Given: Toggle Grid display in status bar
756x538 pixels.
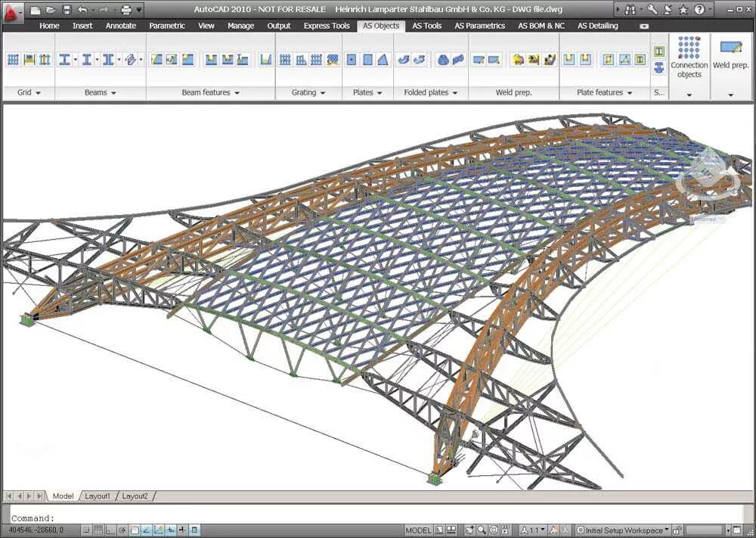Looking at the screenshot, I should click(x=98, y=530).
